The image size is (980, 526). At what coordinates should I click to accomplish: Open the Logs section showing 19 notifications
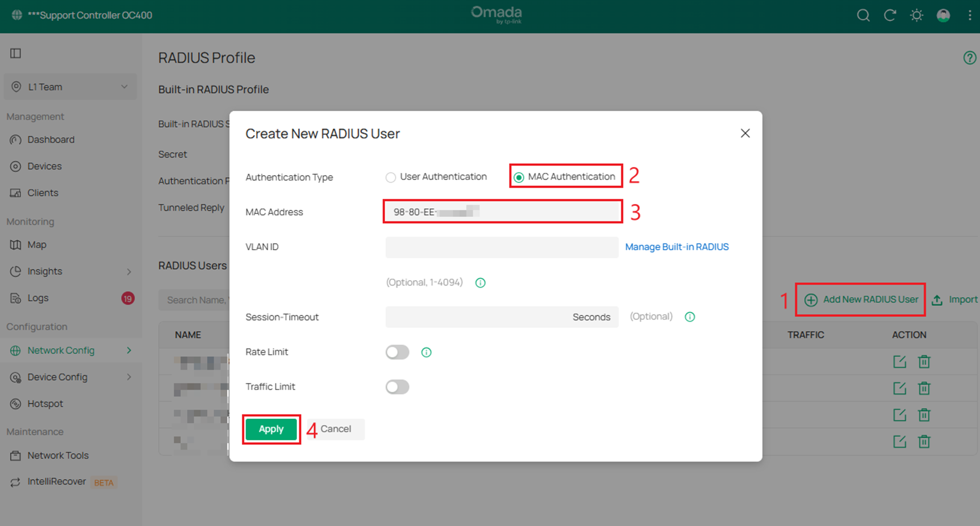37,298
